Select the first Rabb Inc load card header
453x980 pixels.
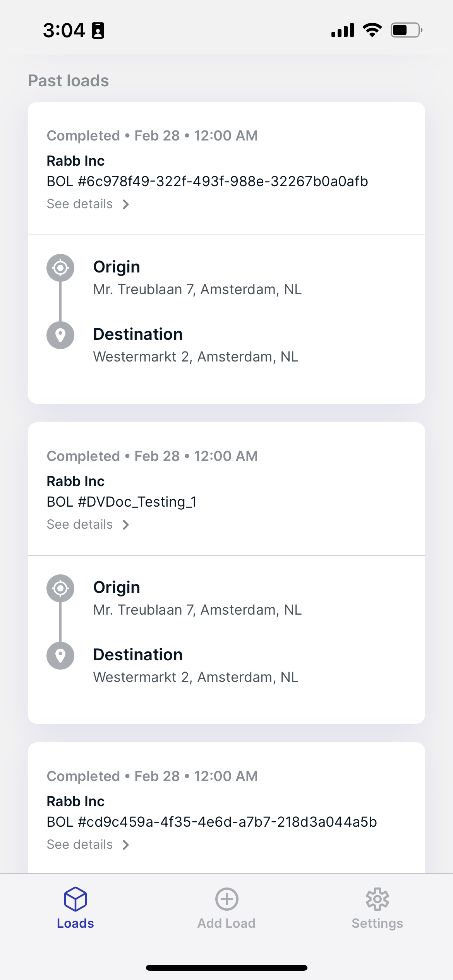pyautogui.click(x=226, y=168)
